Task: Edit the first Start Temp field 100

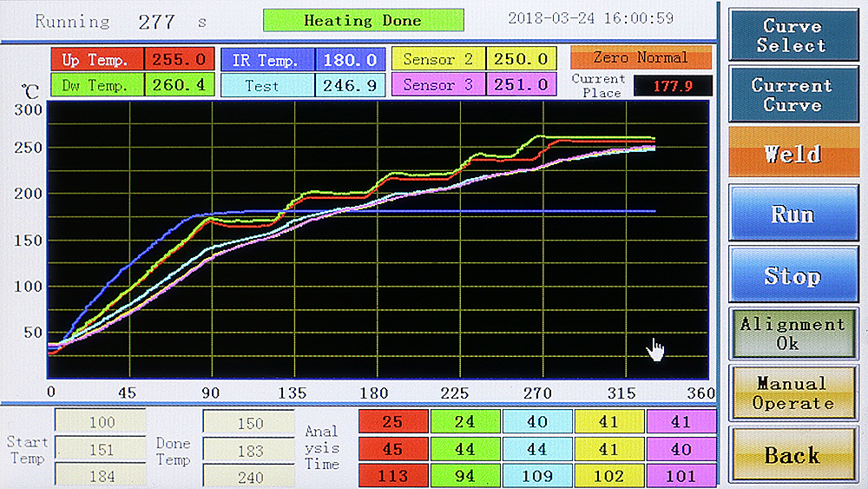Action: tap(101, 422)
